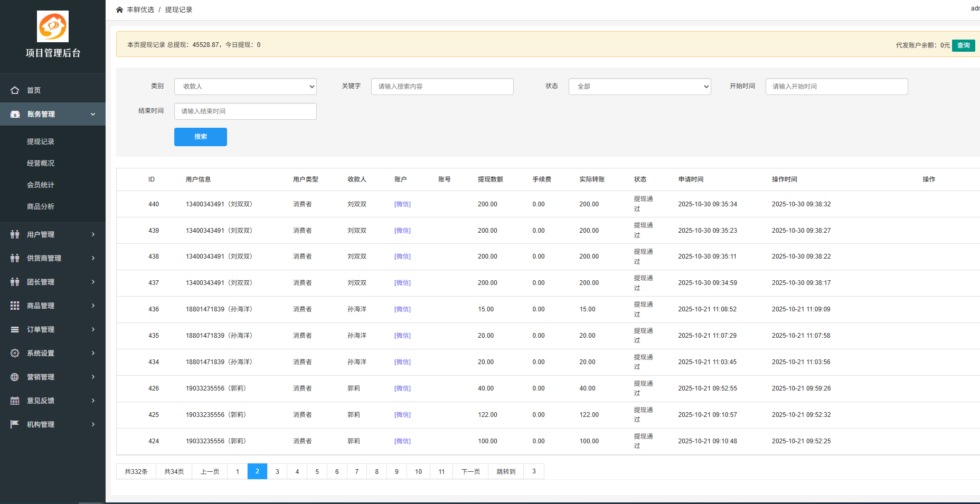
Task: Click the home icon in breadcrumb
Action: pos(120,9)
